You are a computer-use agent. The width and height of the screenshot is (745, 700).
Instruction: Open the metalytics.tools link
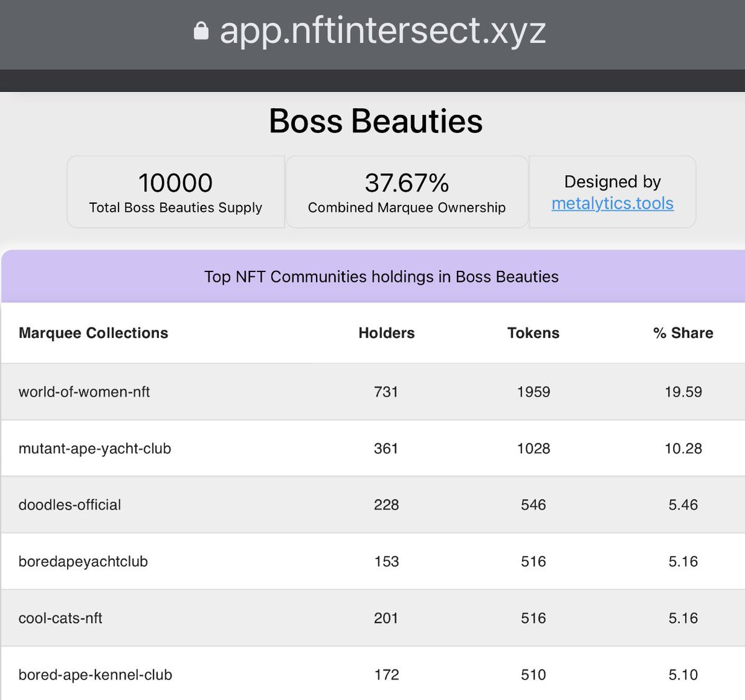point(613,204)
